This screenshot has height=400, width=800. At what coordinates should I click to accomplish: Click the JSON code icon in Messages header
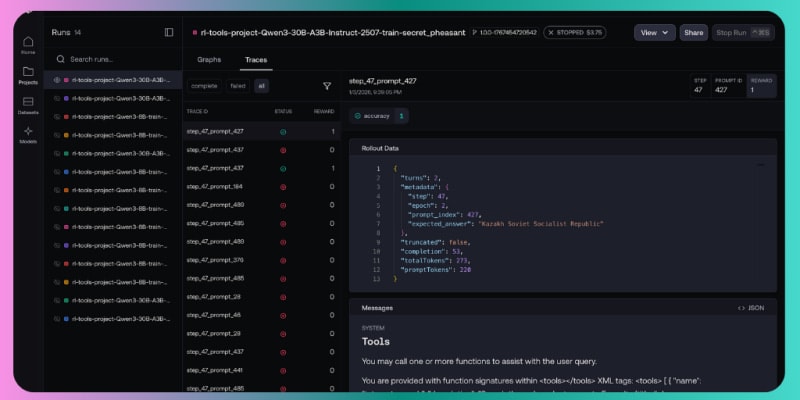pyautogui.click(x=741, y=308)
